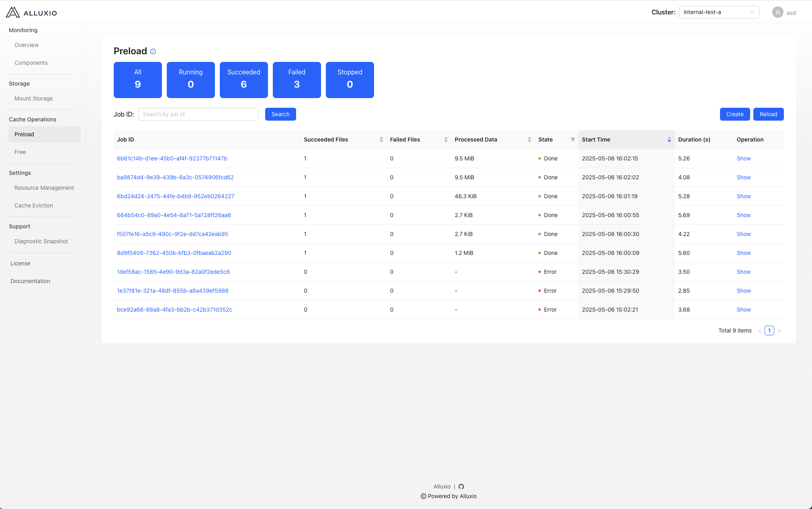Viewport: 812px width, 509px height.
Task: Go to next pagination page arrow
Action: (x=779, y=331)
